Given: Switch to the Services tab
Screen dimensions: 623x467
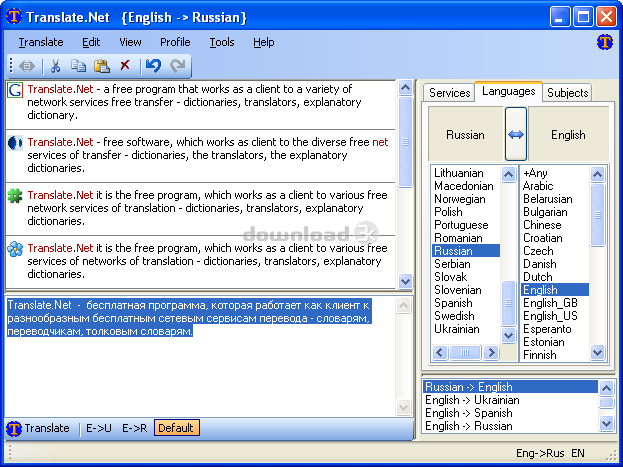Looking at the screenshot, I should click(x=449, y=93).
